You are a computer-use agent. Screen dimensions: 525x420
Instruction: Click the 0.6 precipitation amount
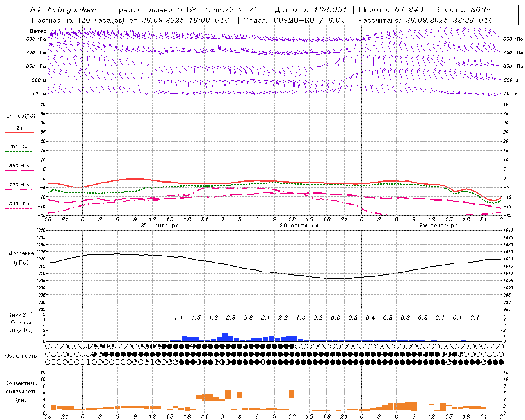coord(336,318)
